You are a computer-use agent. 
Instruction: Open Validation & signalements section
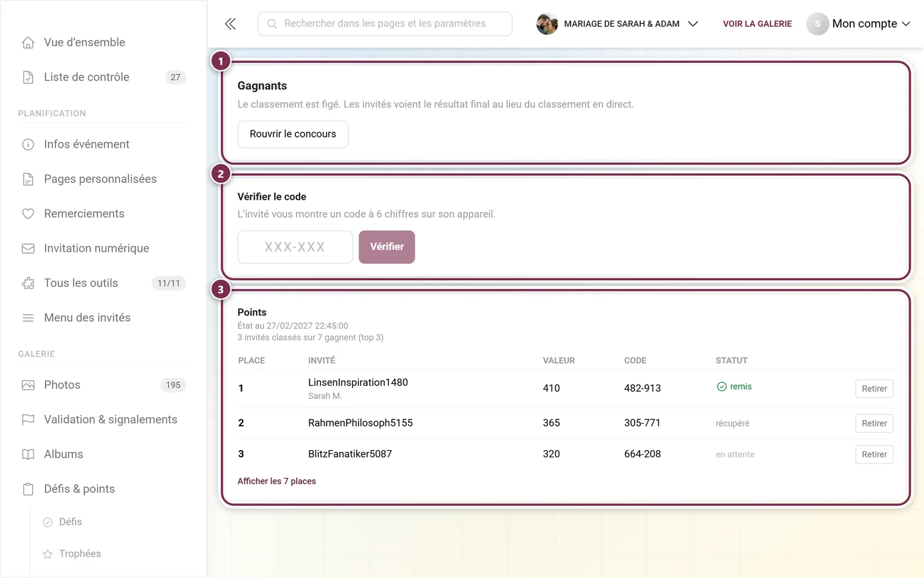[x=110, y=420]
